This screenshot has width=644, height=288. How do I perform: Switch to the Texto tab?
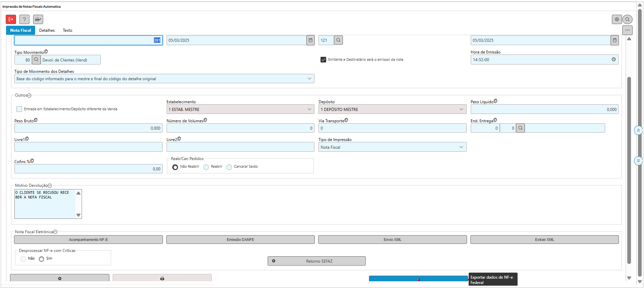[67, 30]
